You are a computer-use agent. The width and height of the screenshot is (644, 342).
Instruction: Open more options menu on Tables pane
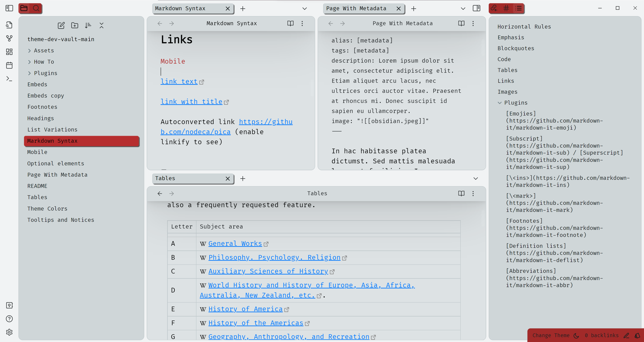[473, 193]
